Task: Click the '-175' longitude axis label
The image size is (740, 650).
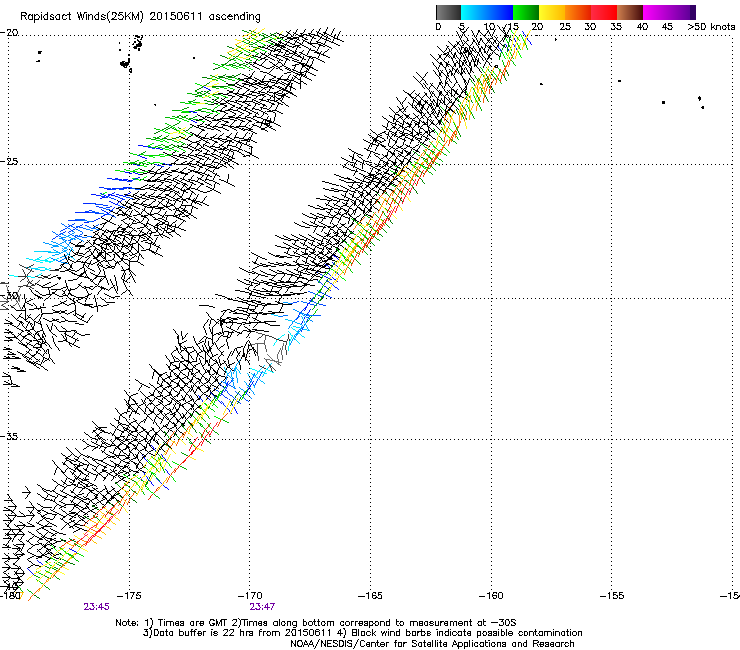Action: point(129,596)
